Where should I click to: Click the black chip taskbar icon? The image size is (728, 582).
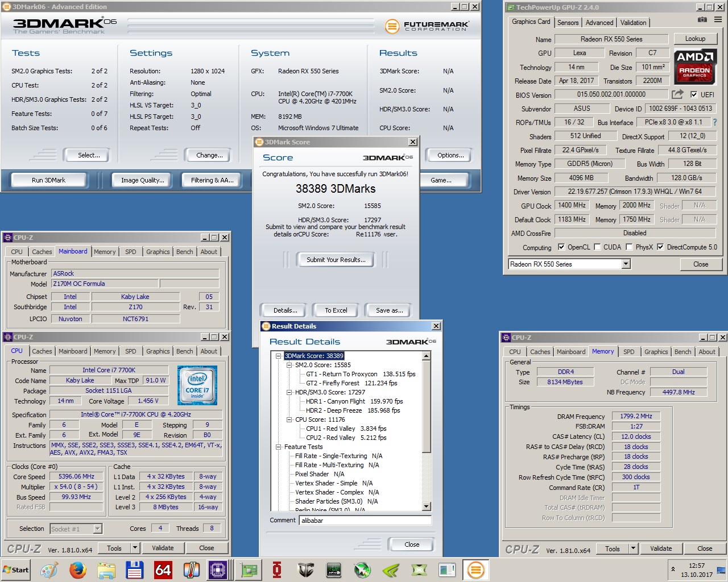[x=334, y=569]
